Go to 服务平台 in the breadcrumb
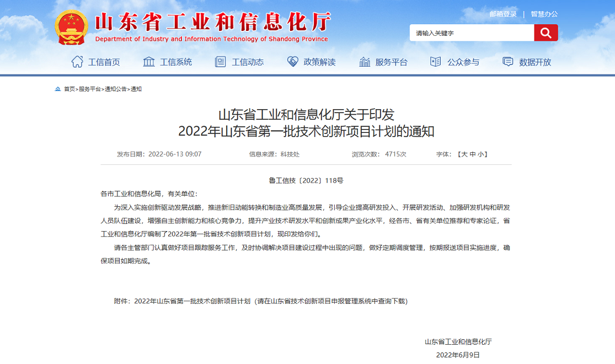This screenshot has height=364, width=615. (90, 89)
